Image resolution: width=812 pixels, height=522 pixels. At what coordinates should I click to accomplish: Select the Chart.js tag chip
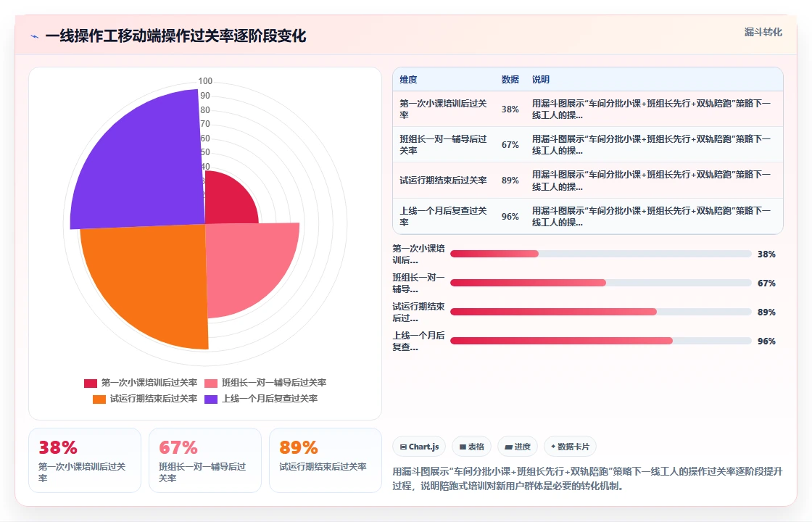tap(419, 447)
